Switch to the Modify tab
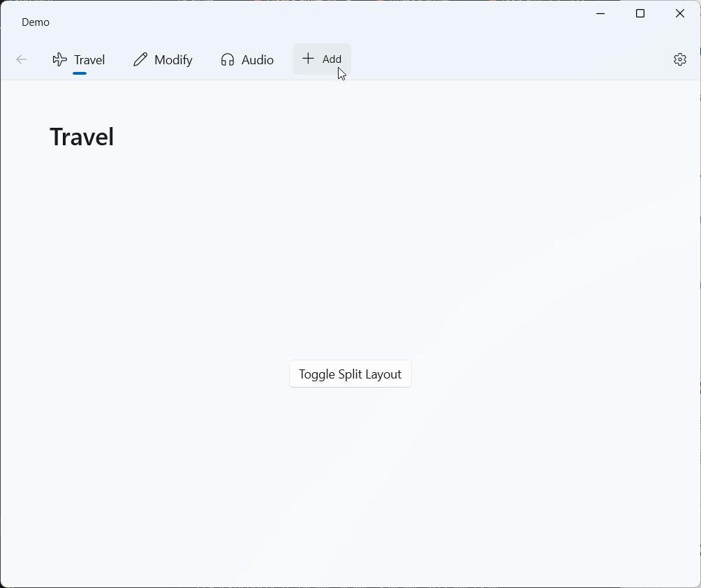The image size is (701, 588). tap(173, 60)
